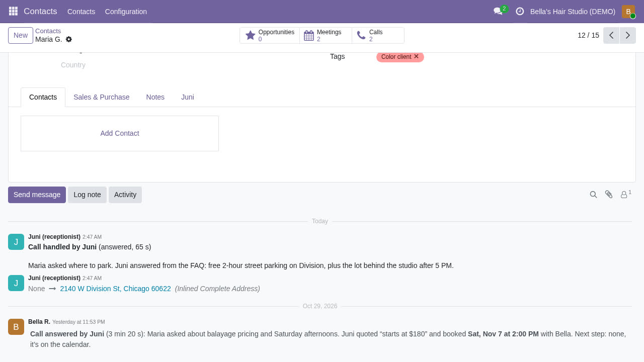Click Send message button

pos(37,195)
